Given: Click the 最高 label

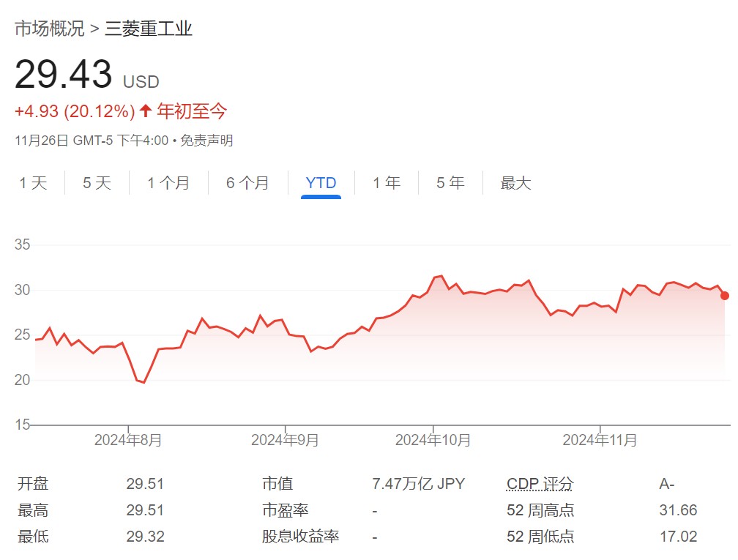Looking at the screenshot, I should (x=33, y=510).
